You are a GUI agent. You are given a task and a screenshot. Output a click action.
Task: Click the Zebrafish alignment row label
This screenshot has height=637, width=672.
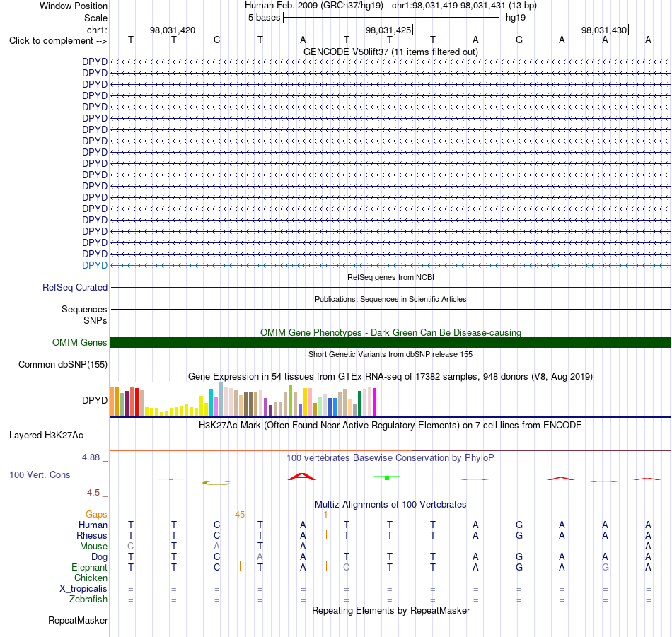pyautogui.click(x=88, y=599)
